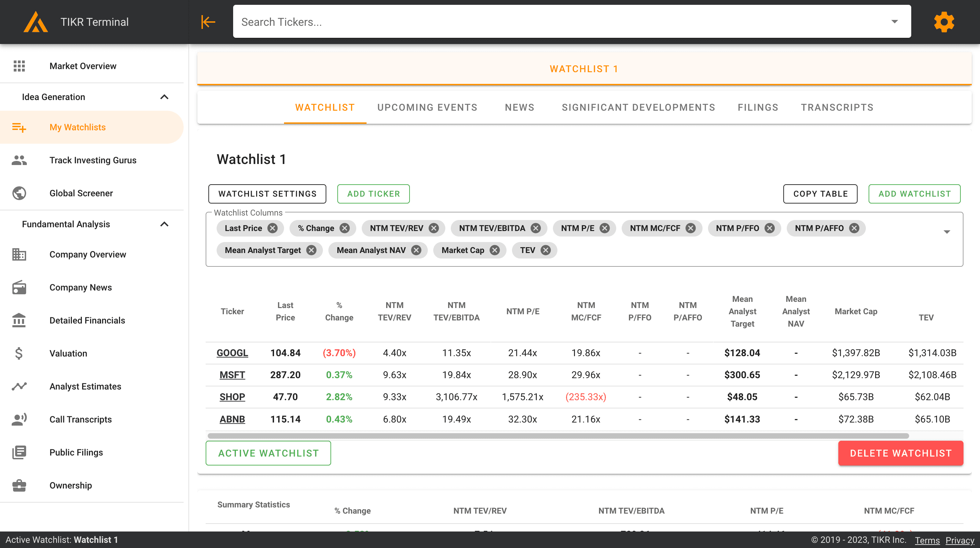Click the Global Screener globe icon

(20, 193)
